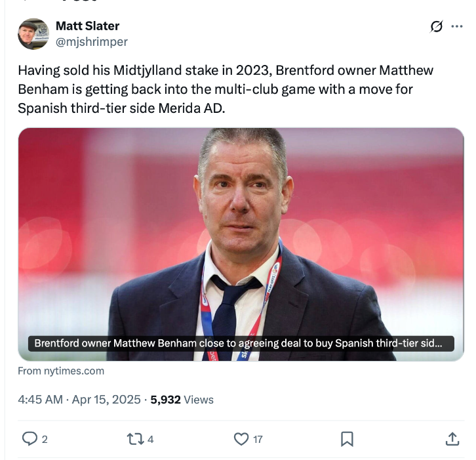Like the post with the heart icon
The image size is (476, 460).
241,438
